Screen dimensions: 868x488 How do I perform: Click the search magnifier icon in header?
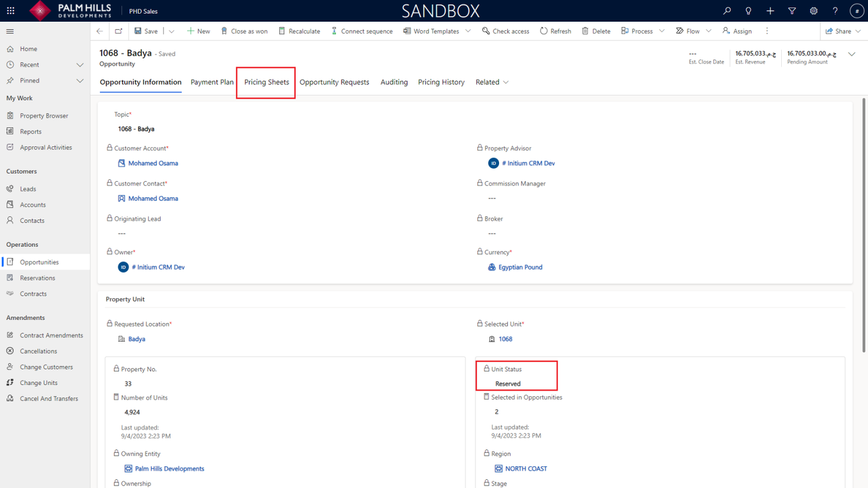pyautogui.click(x=727, y=11)
